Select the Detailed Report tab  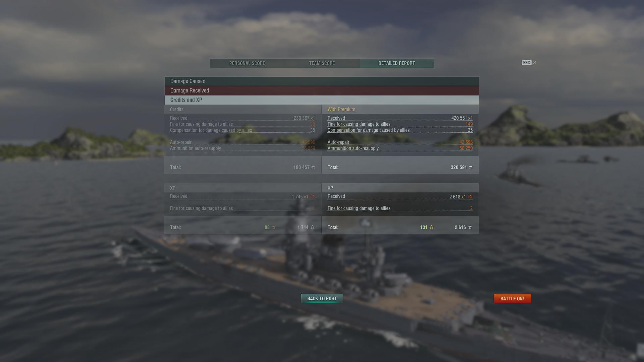397,63
